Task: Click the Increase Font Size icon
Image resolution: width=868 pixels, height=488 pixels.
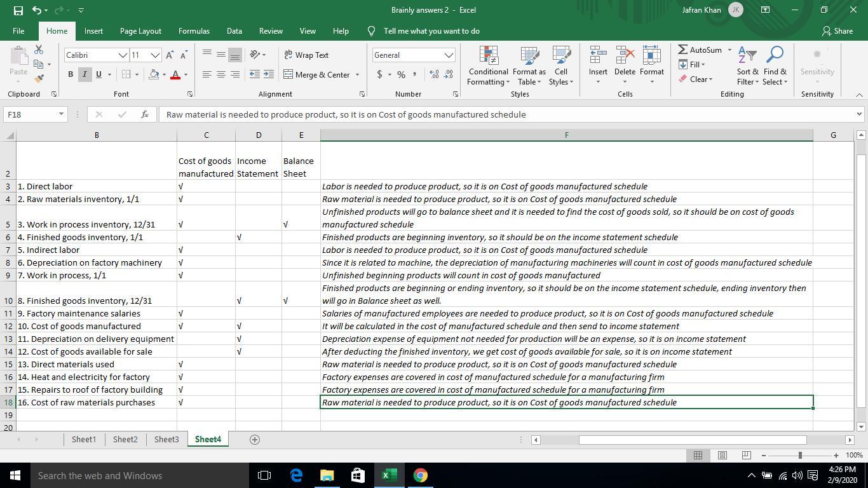Action: click(170, 55)
